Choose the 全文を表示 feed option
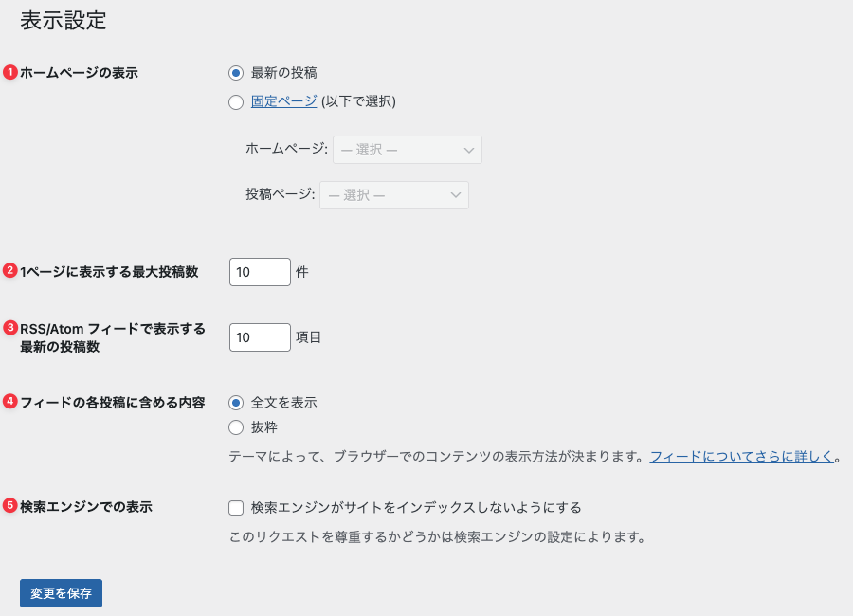 (236, 403)
